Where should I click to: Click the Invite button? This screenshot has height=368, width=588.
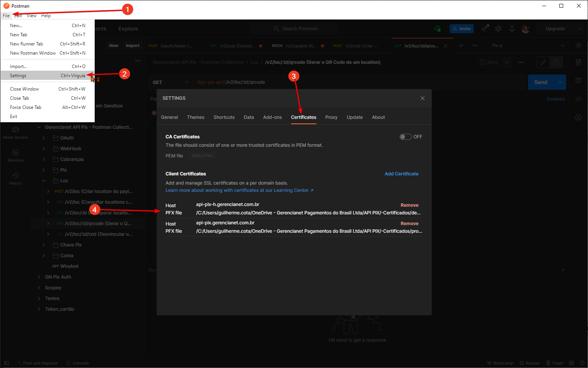coord(462,29)
